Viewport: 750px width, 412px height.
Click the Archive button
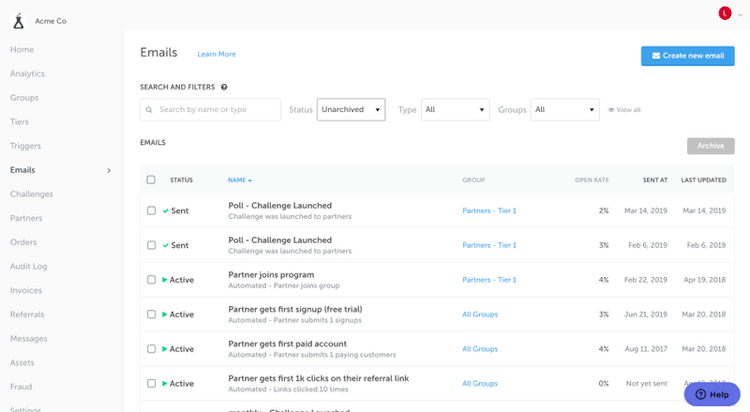point(710,146)
